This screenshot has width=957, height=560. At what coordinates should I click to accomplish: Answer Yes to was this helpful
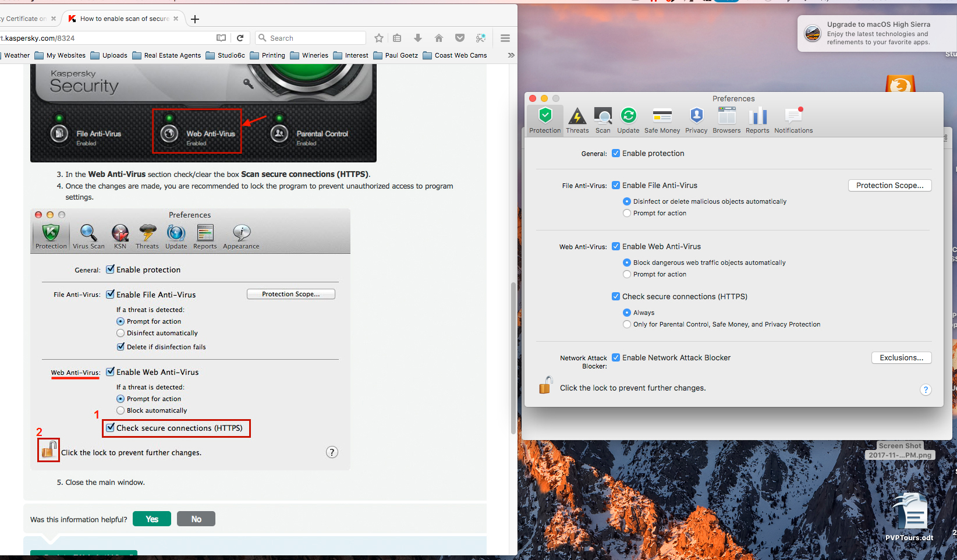click(152, 519)
